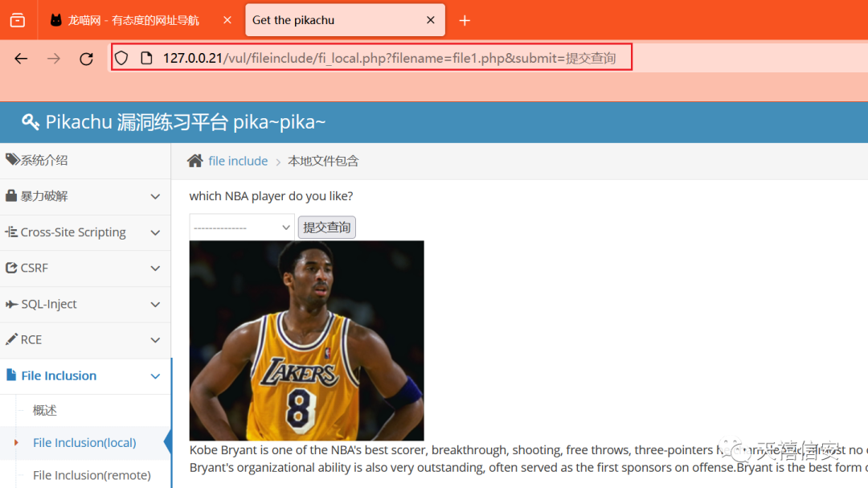Screen dimensions: 868x488
Task: Expand the SQL-Inject section chevron
Action: pyautogui.click(x=156, y=305)
